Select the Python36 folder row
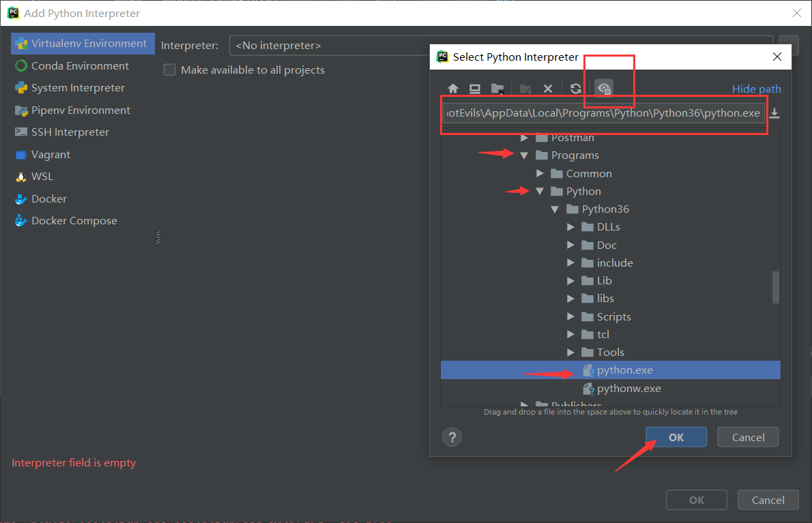The image size is (812, 523). click(611, 209)
